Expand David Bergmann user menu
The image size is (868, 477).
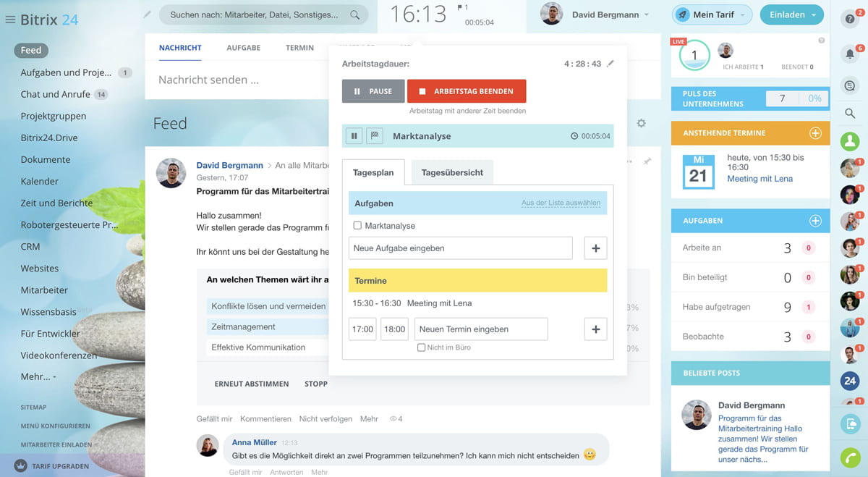pos(646,15)
